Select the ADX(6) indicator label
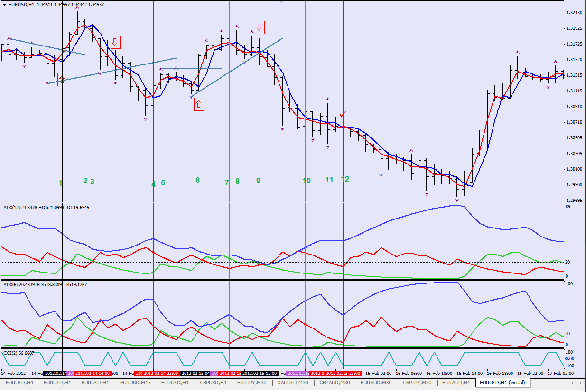 pos(45,284)
